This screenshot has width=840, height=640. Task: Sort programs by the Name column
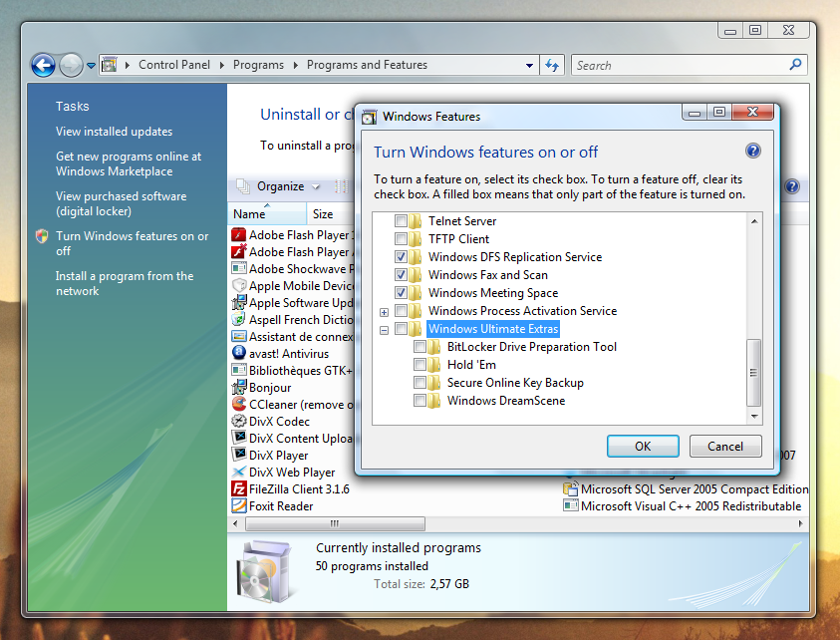tap(267, 214)
